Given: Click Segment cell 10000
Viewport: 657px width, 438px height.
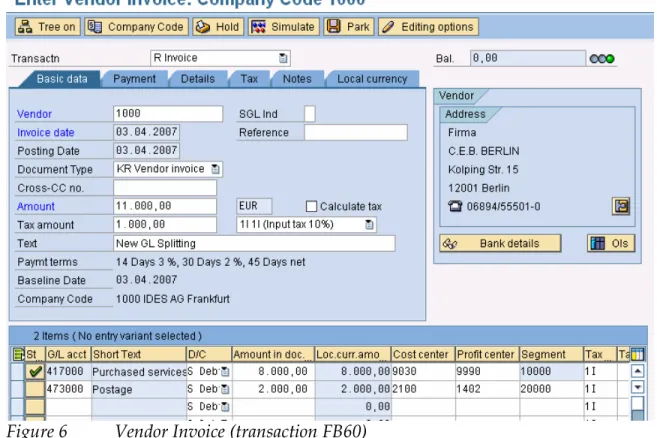Looking at the screenshot, I should point(551,371).
